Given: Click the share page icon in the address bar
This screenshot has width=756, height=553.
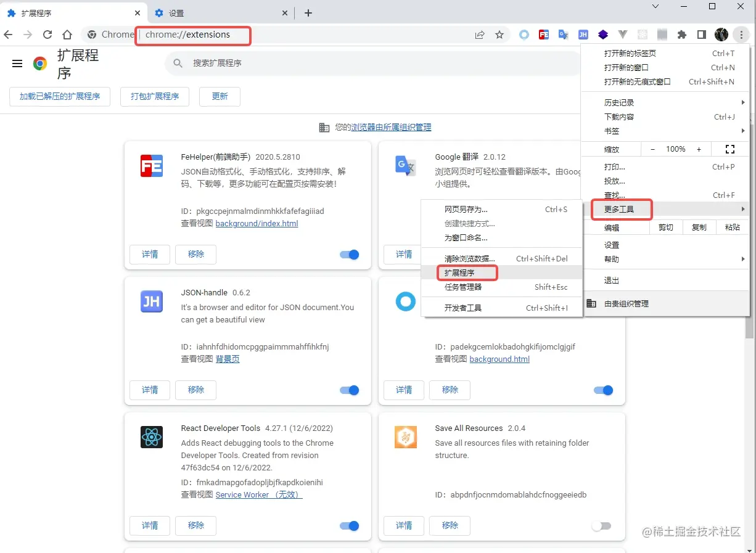Looking at the screenshot, I should click(480, 35).
